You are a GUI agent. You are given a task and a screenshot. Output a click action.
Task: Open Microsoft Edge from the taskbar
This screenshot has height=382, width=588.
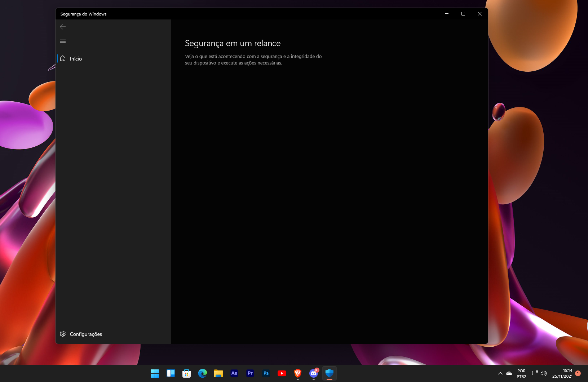(x=203, y=373)
